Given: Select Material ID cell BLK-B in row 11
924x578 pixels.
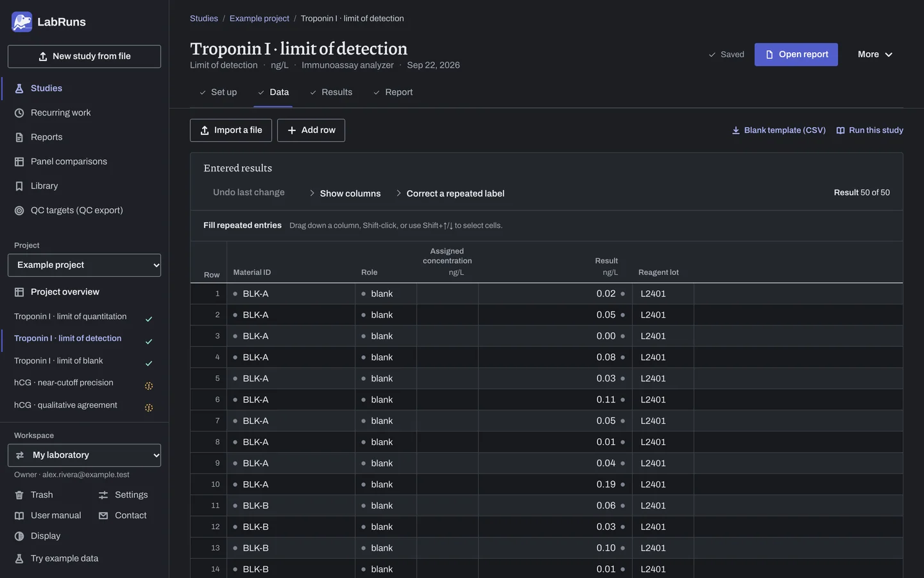Looking at the screenshot, I should pos(291,506).
